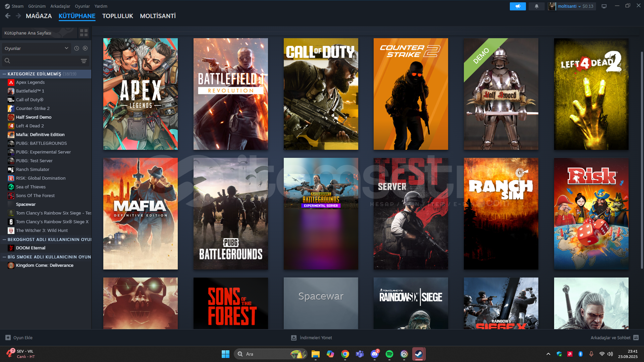
Task: Click the Oyun Ekle plus icon
Action: [x=8, y=338]
